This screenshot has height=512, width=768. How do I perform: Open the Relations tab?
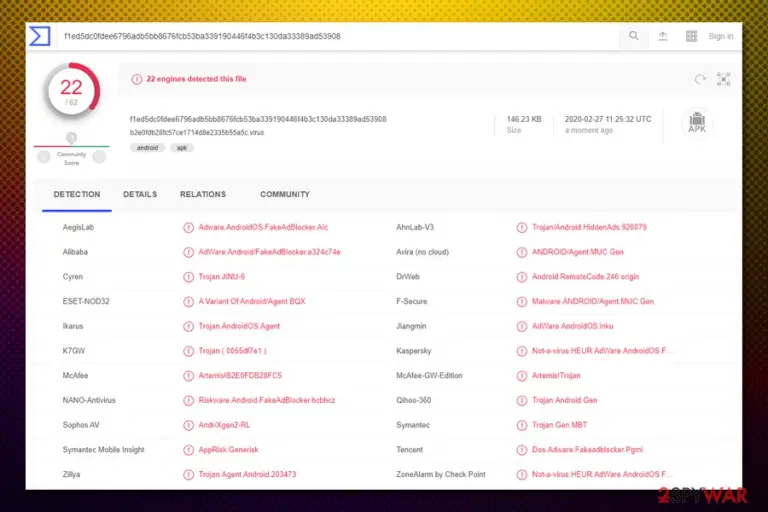pyautogui.click(x=203, y=195)
